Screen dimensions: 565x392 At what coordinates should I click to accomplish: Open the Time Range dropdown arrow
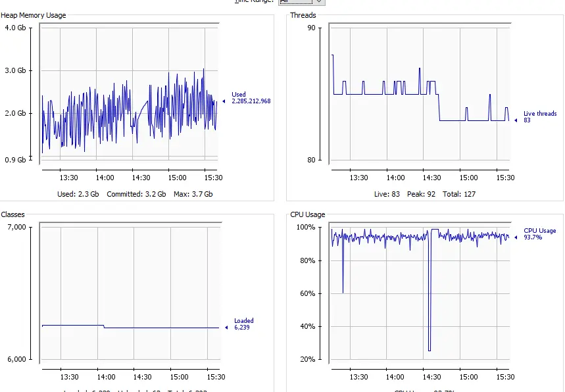tap(319, 2)
